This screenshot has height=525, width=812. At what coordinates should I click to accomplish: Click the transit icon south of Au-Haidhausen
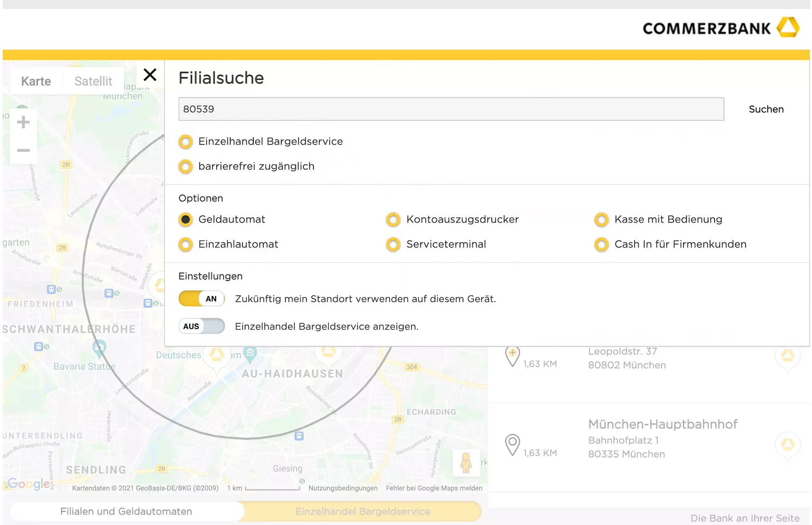tap(299, 436)
